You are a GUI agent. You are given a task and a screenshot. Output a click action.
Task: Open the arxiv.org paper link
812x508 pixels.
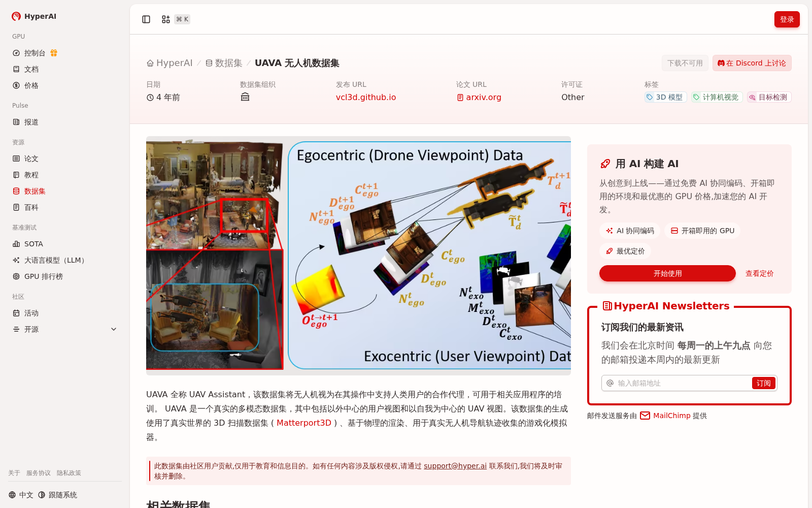pyautogui.click(x=479, y=97)
